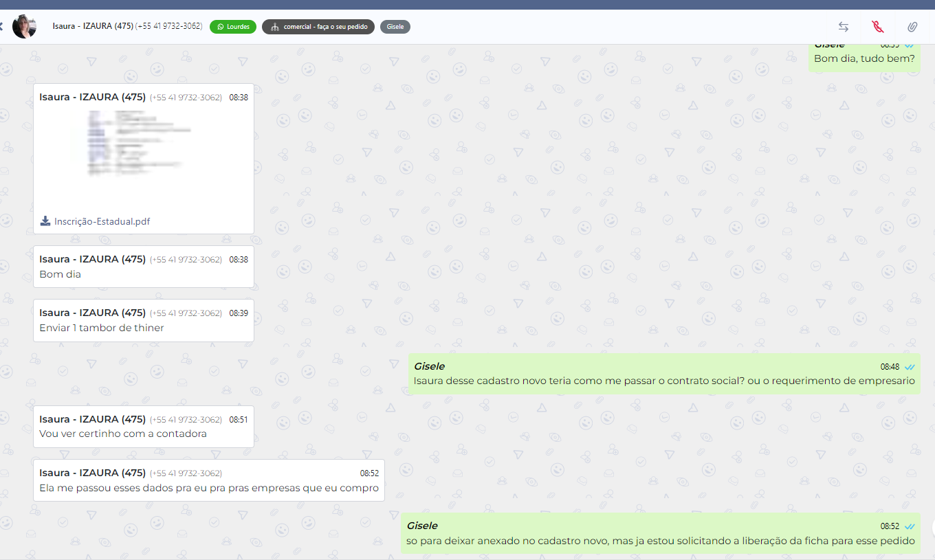Click Isaura's 'Bom dia' message at 08:38

coord(60,274)
